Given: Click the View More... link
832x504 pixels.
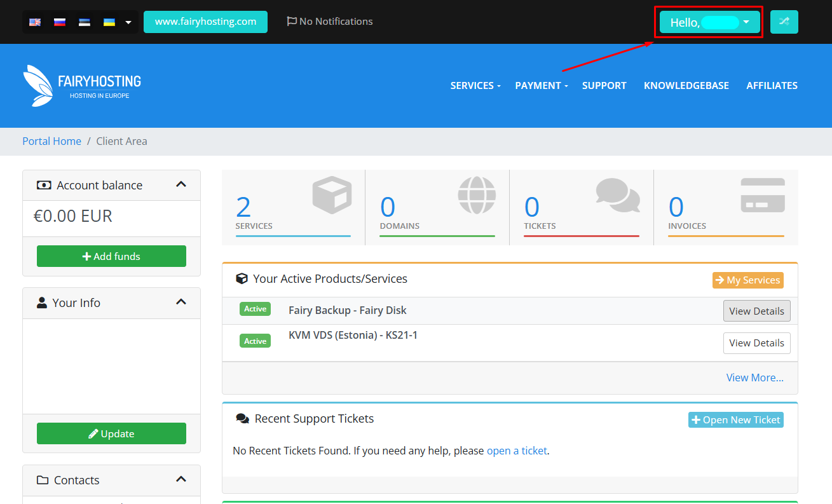Looking at the screenshot, I should 754,378.
